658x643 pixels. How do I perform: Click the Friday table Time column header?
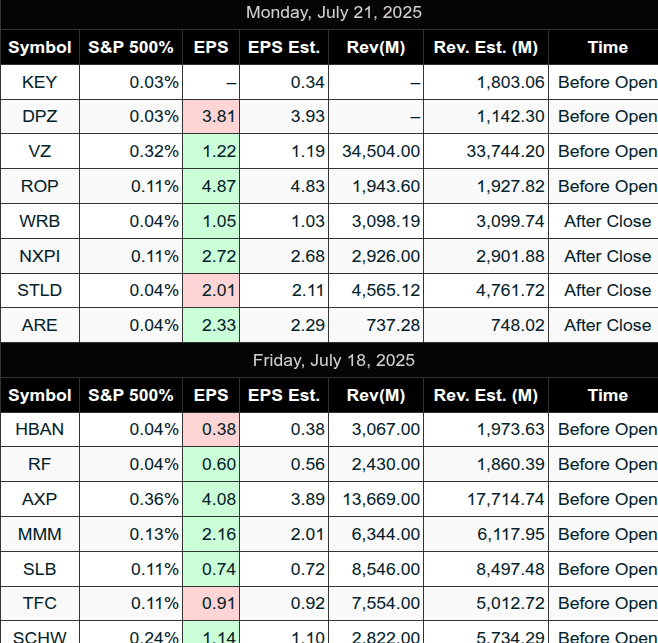tap(608, 395)
